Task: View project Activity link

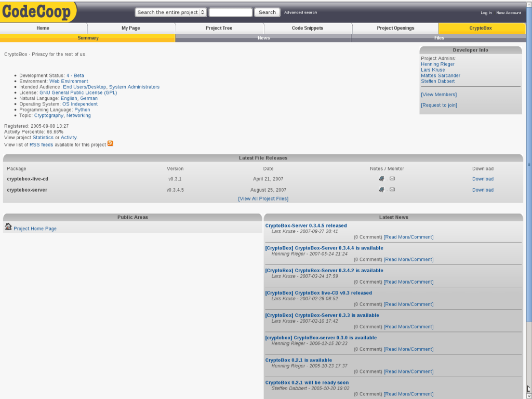Action: [x=69, y=137]
